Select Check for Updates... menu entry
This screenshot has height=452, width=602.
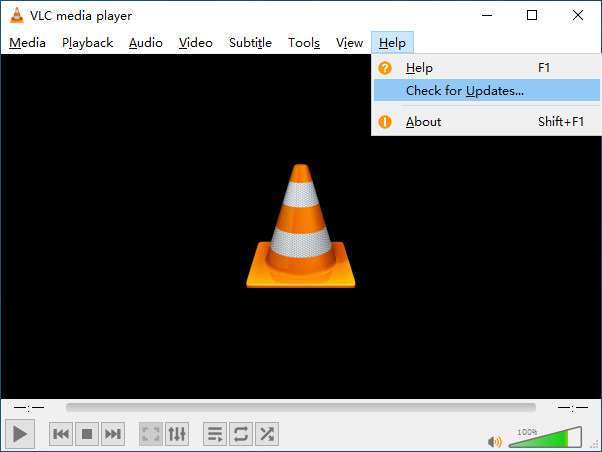(486, 90)
